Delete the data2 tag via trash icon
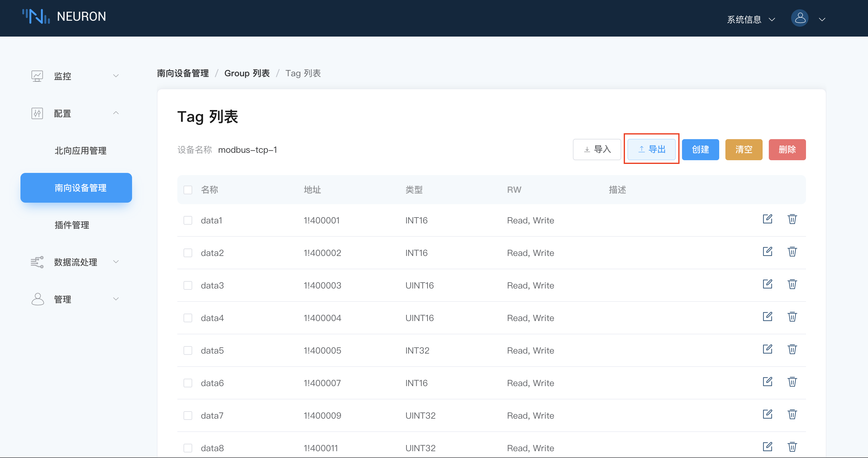Image resolution: width=868 pixels, height=458 pixels. [x=792, y=252]
